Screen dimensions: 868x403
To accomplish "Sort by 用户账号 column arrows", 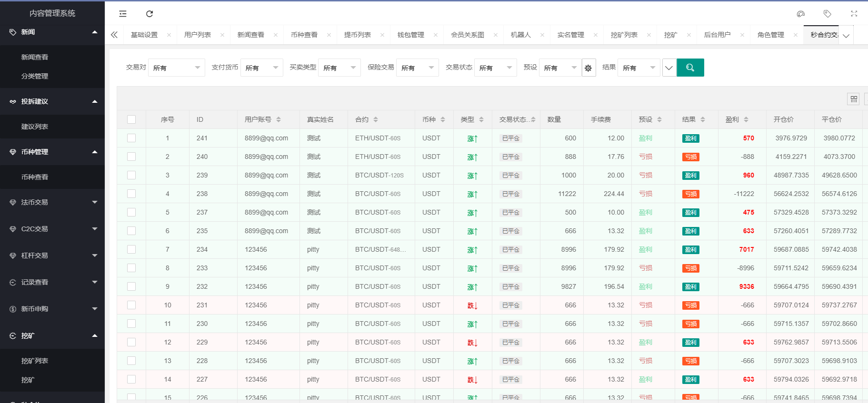I will pos(279,119).
